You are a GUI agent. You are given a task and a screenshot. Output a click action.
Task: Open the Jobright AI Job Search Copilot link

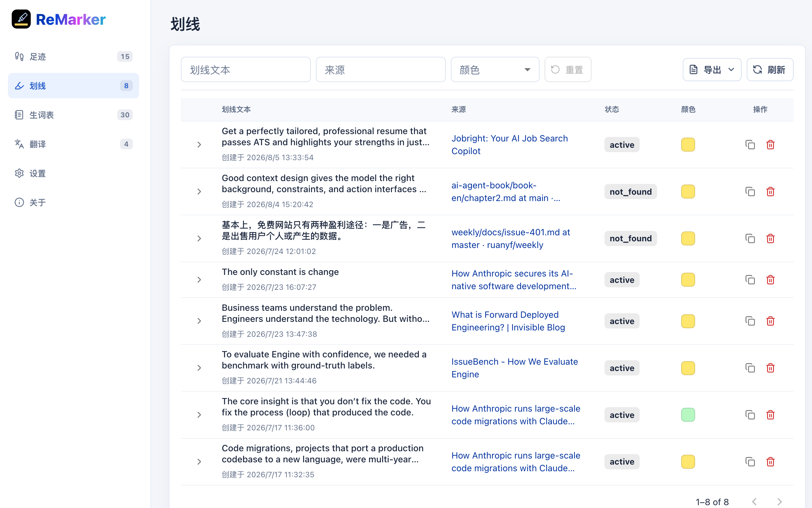click(x=509, y=145)
